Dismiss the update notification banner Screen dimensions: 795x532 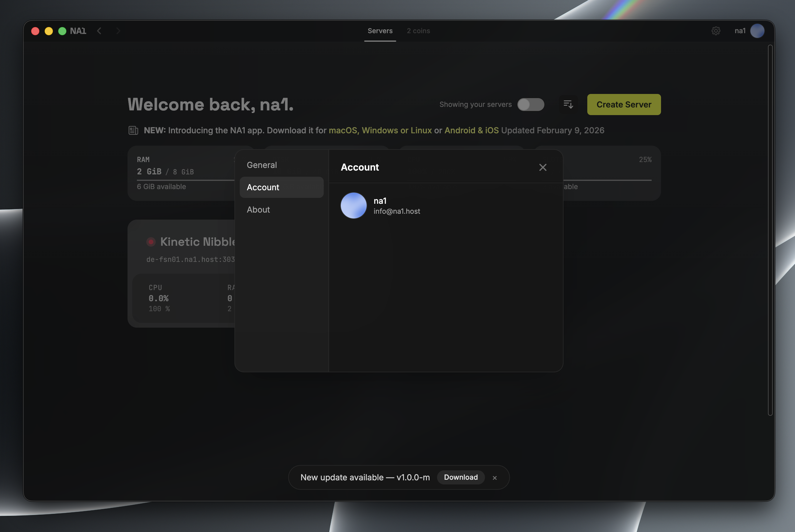point(494,478)
